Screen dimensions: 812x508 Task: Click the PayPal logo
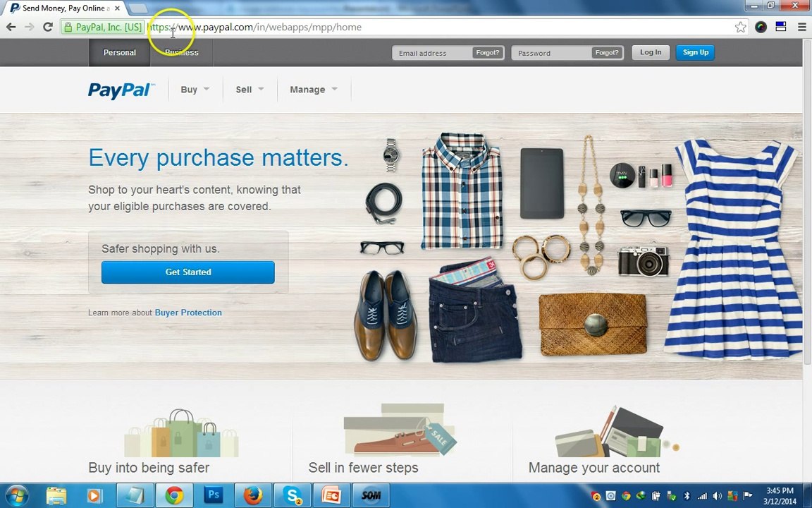[x=121, y=90]
